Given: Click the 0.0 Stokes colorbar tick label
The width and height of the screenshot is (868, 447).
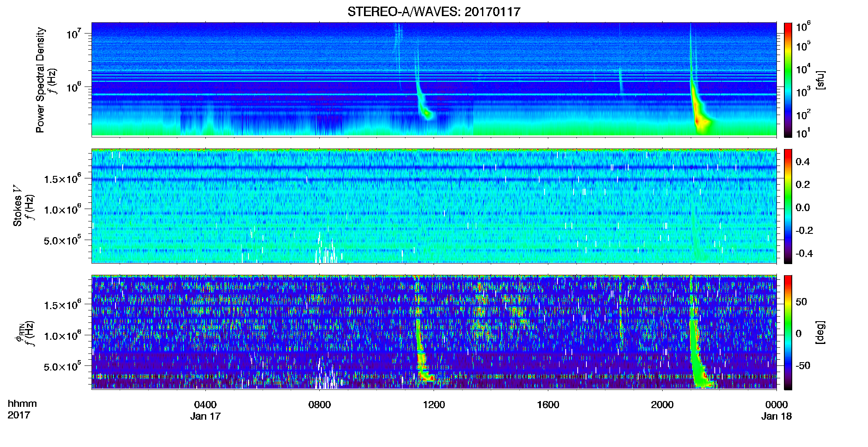Looking at the screenshot, I should click(x=803, y=207).
